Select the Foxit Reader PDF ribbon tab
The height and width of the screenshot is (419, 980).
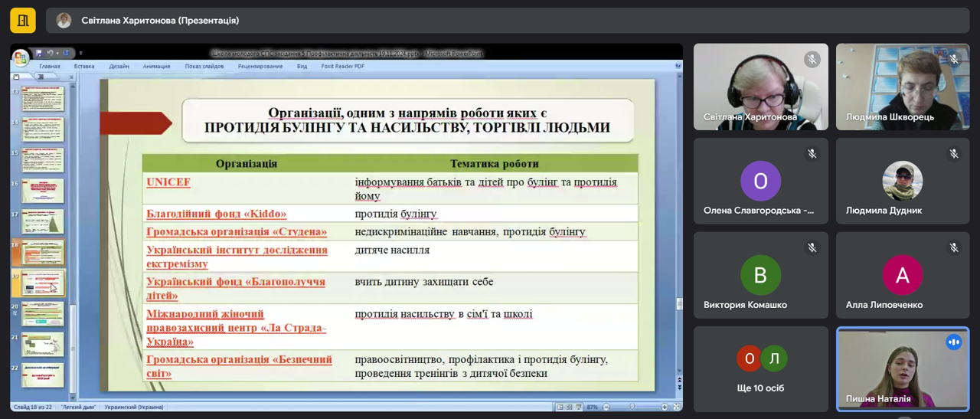coord(343,67)
